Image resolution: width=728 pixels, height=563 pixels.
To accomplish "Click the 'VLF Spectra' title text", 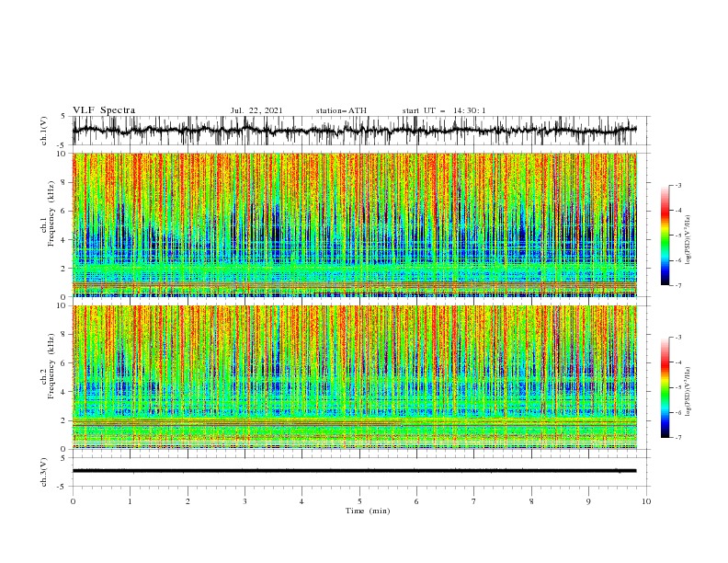I will (104, 110).
